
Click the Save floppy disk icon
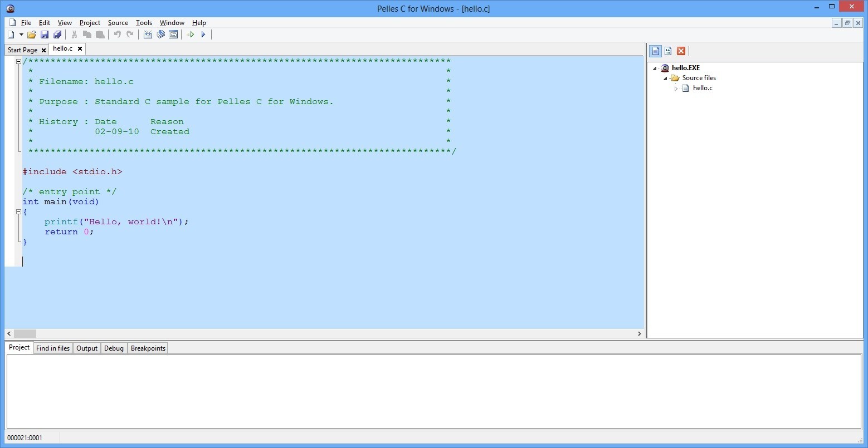coord(45,35)
